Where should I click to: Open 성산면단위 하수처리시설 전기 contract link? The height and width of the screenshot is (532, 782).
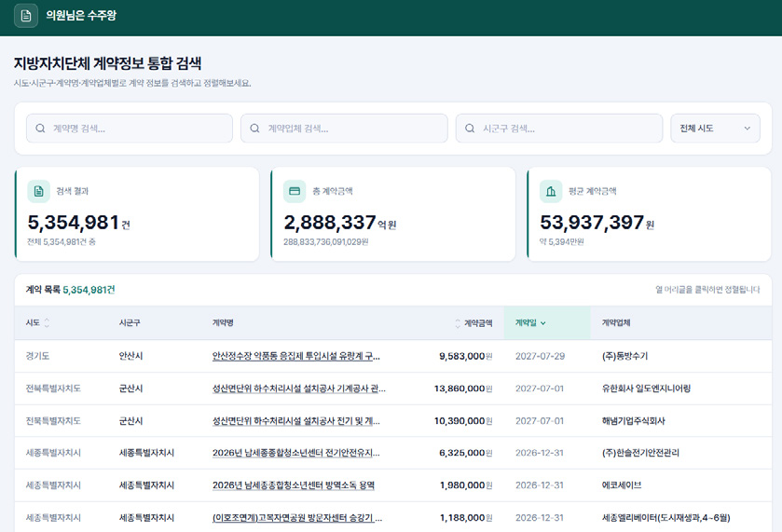[x=296, y=421]
